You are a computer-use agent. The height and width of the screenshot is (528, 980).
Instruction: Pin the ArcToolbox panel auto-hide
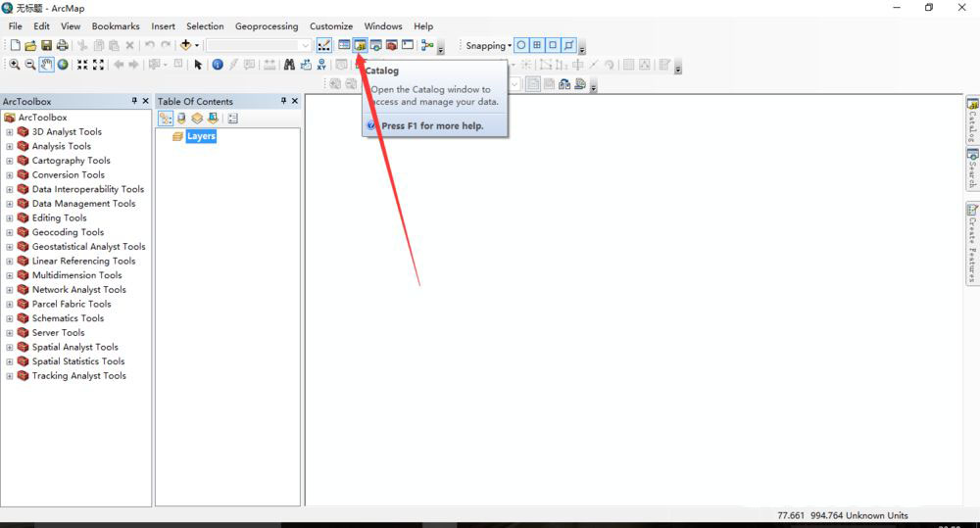[x=134, y=101]
